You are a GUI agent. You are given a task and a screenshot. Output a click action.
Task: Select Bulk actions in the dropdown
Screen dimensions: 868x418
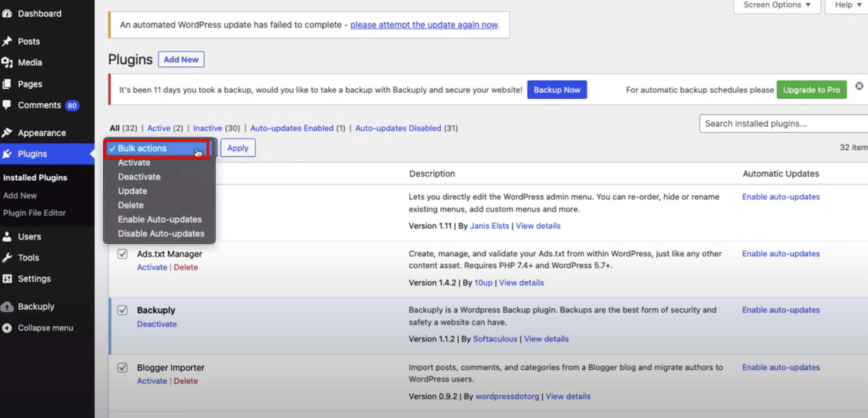[157, 148]
